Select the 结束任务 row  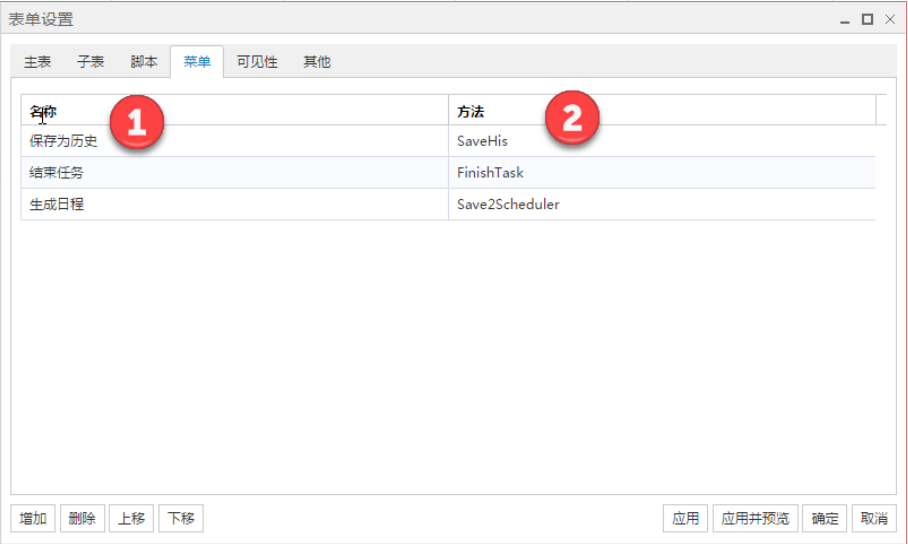(x=57, y=173)
